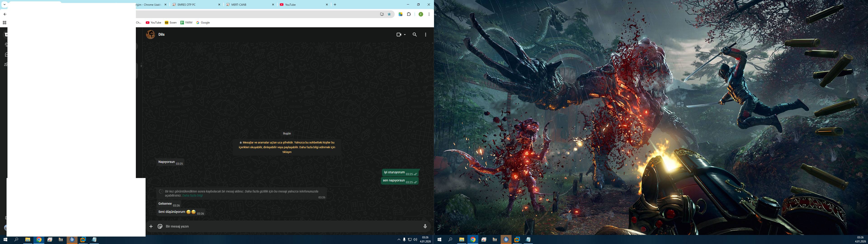Click the install app icon in address bar

[382, 14]
